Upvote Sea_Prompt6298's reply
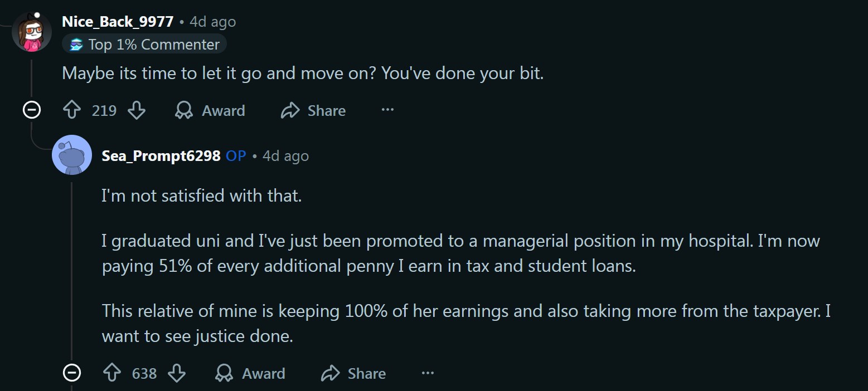The image size is (868, 391). click(x=113, y=373)
